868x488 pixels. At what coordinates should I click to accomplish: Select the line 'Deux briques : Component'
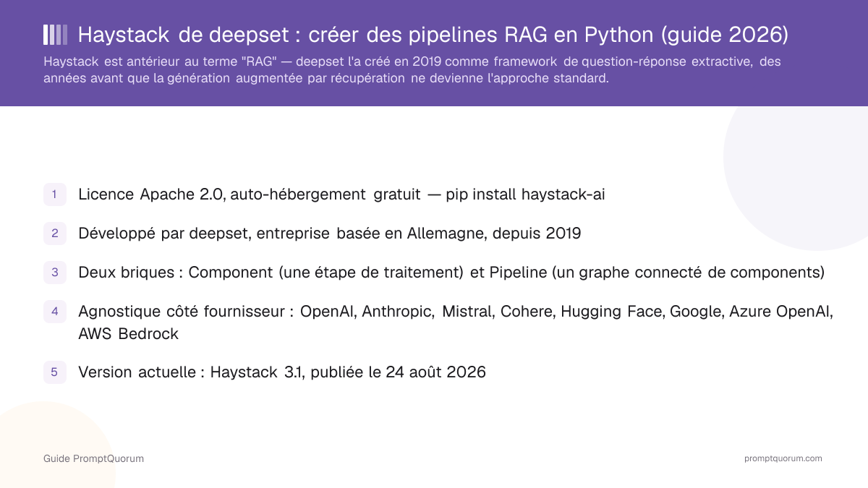click(451, 273)
